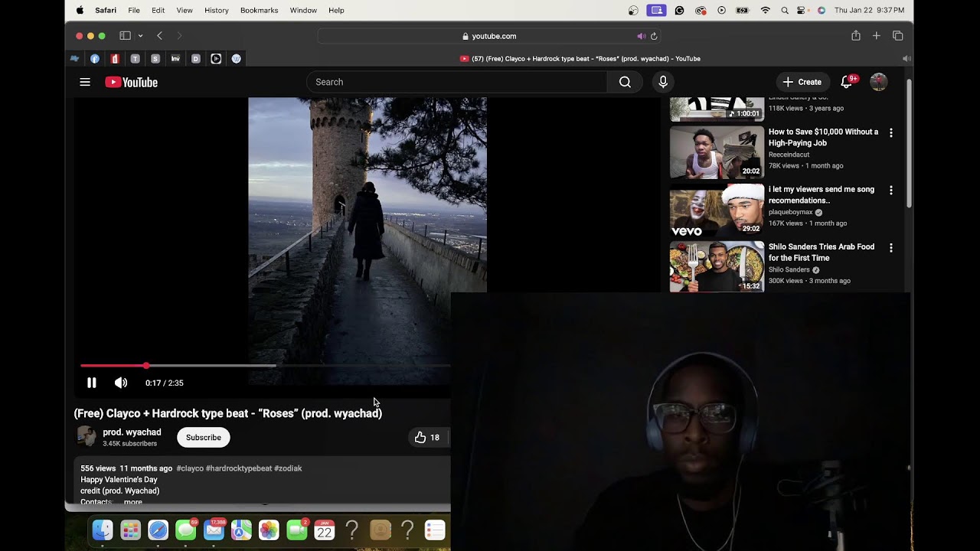Viewport: 980px width, 551px height.
Task: Pause the video playback
Action: point(92,383)
